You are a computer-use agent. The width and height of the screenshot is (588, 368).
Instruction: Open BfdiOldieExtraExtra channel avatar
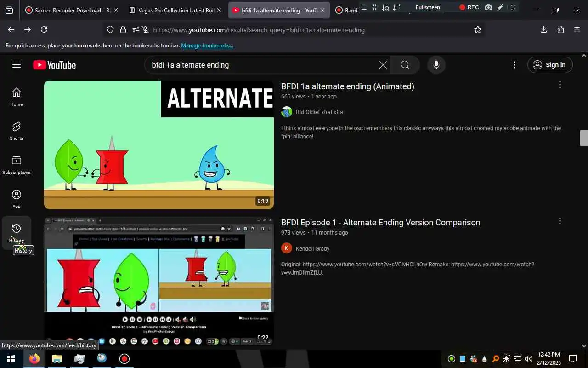[x=287, y=112]
